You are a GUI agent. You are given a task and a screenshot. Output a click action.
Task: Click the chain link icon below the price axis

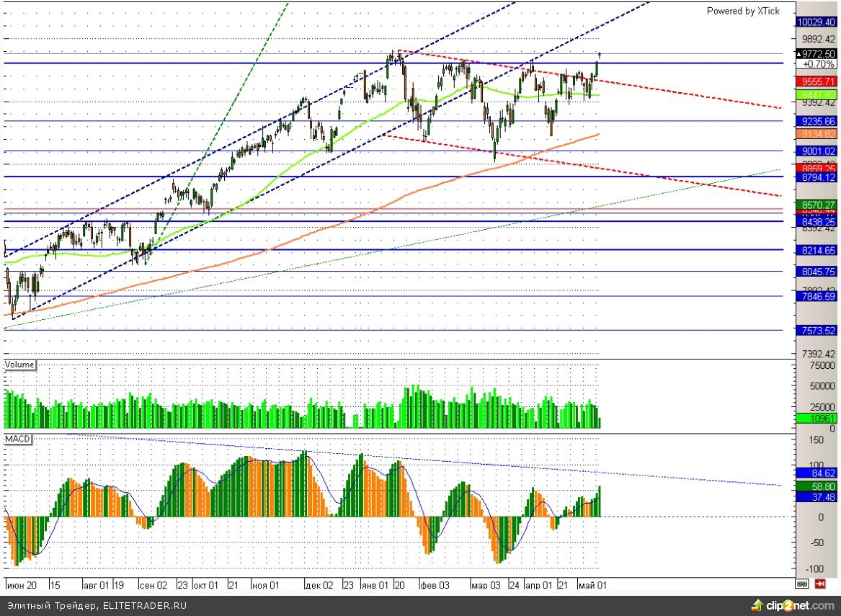pyautogui.click(x=802, y=584)
